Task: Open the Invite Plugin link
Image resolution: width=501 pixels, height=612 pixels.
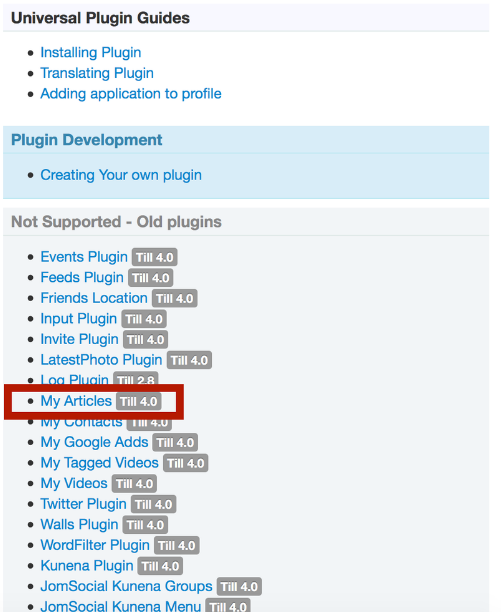Action: [x=79, y=339]
